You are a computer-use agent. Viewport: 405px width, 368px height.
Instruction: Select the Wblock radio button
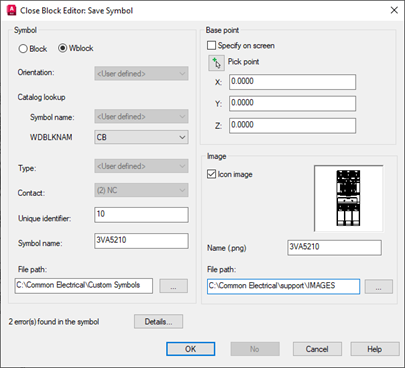tap(63, 48)
